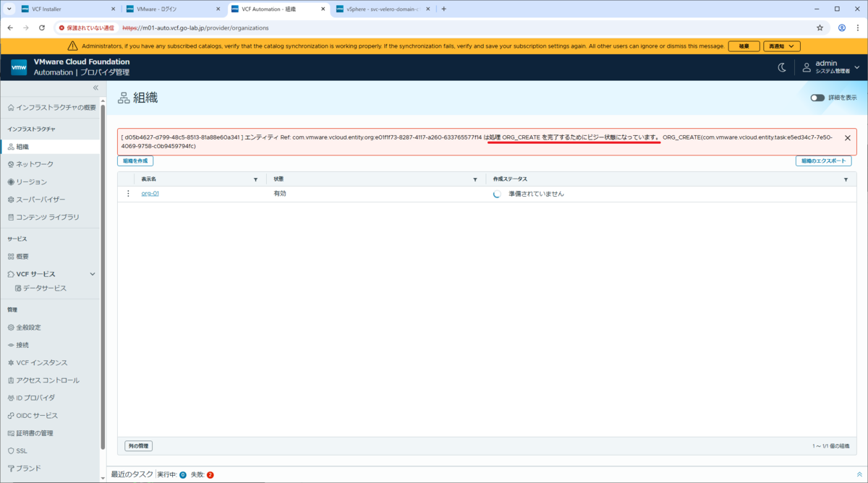Open ID プロバイダ in the sidebar

pos(31,398)
